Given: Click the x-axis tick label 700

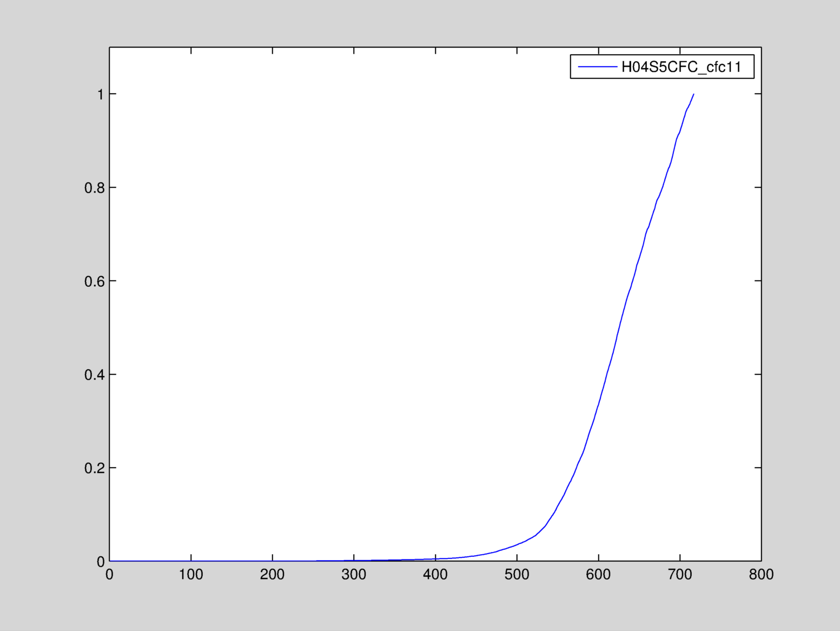Looking at the screenshot, I should coord(680,575).
